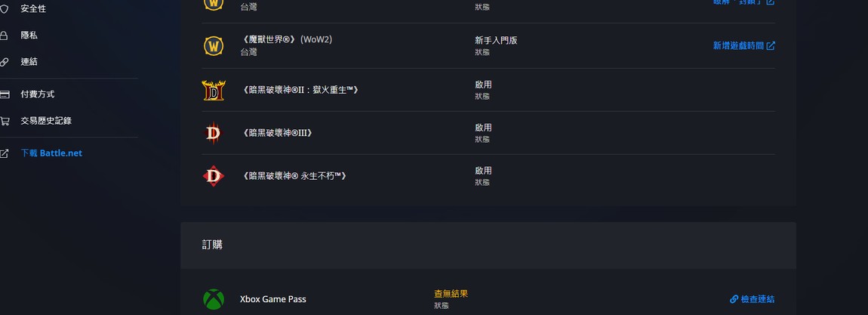
Task: Select 付費方式 in the sidebar
Action: (x=38, y=94)
